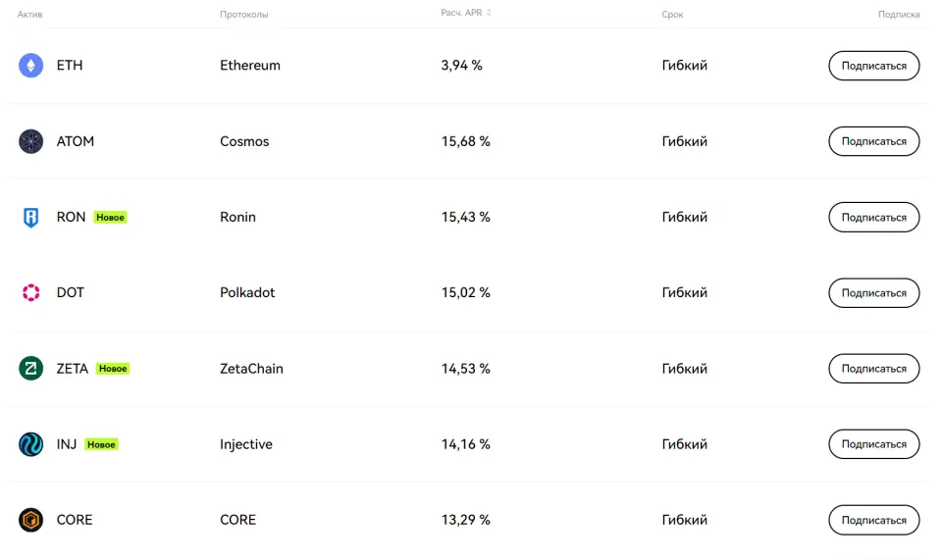Click the Протоколы column header
Screen dimensions: 942x560
[244, 15]
